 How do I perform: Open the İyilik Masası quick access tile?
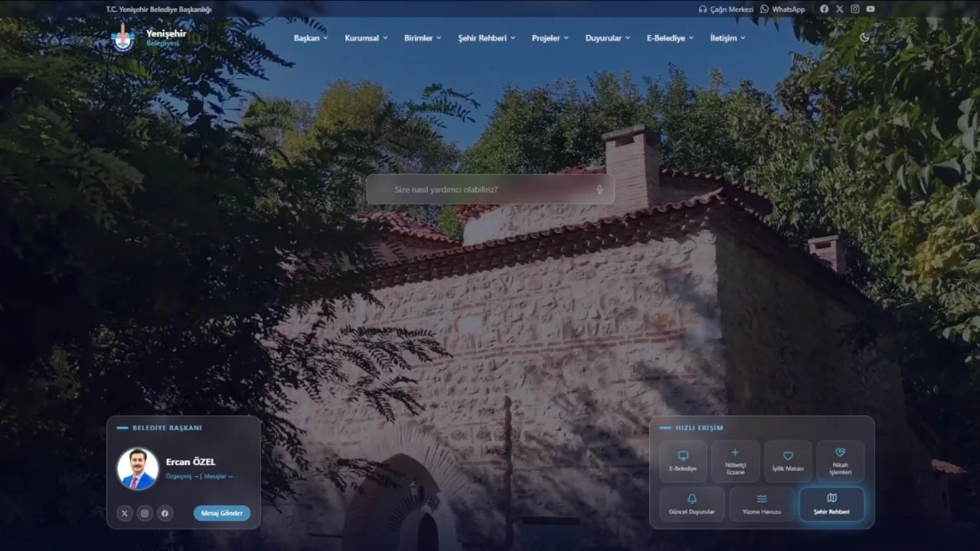click(x=788, y=461)
